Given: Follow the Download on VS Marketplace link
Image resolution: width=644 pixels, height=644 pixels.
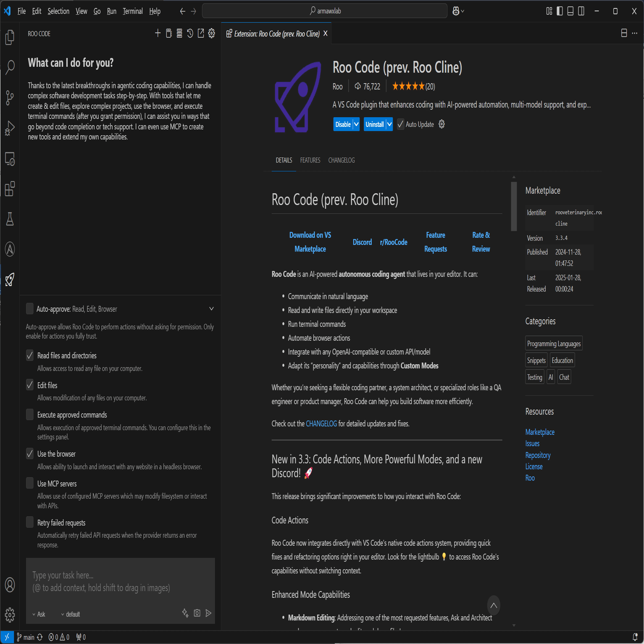Looking at the screenshot, I should 310,242.
